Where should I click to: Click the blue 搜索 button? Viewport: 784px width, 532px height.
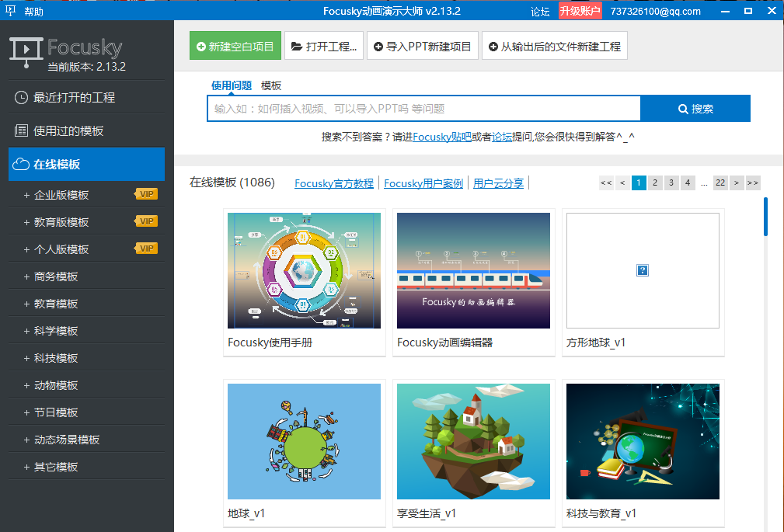tap(695, 109)
